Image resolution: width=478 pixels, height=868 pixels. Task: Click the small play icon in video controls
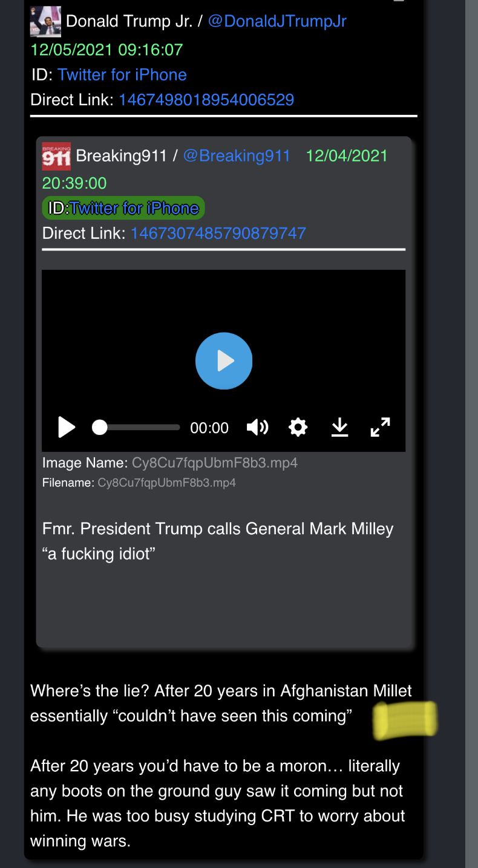tap(67, 428)
